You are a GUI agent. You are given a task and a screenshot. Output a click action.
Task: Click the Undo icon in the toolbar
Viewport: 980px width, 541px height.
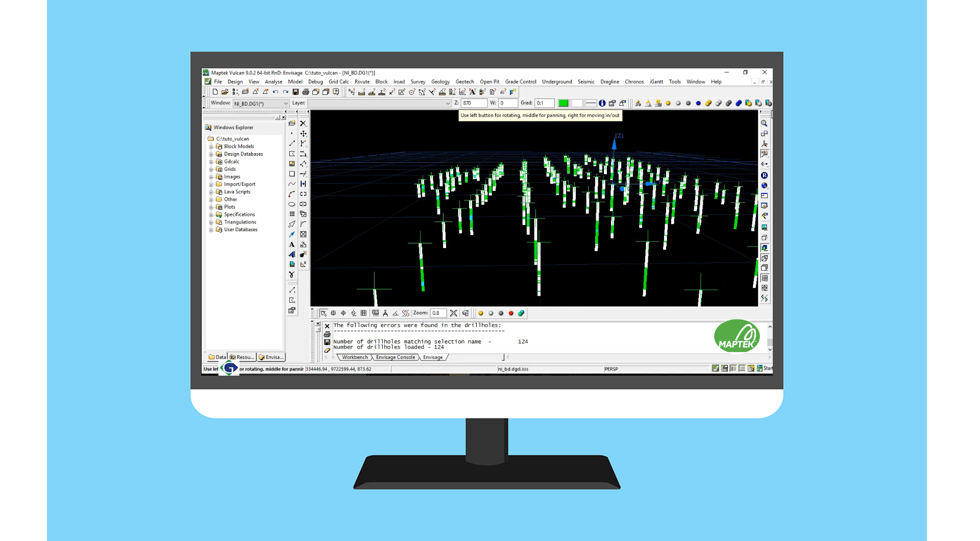pyautogui.click(x=275, y=92)
